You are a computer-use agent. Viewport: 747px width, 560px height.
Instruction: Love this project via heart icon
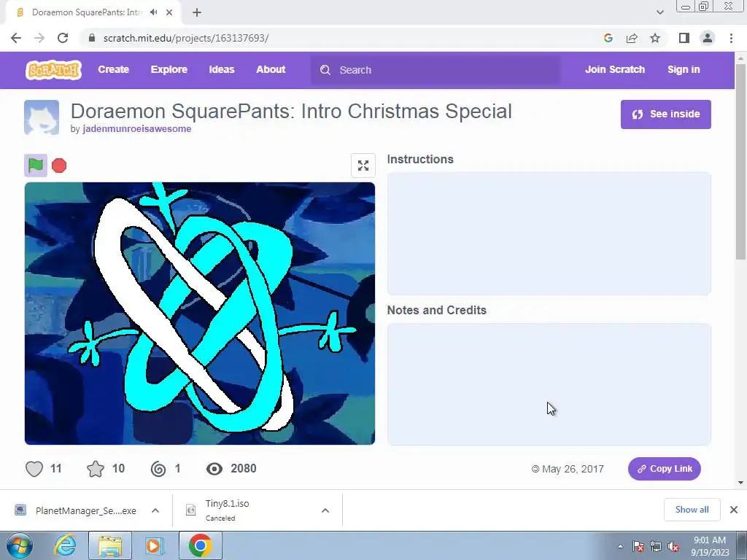coord(34,469)
